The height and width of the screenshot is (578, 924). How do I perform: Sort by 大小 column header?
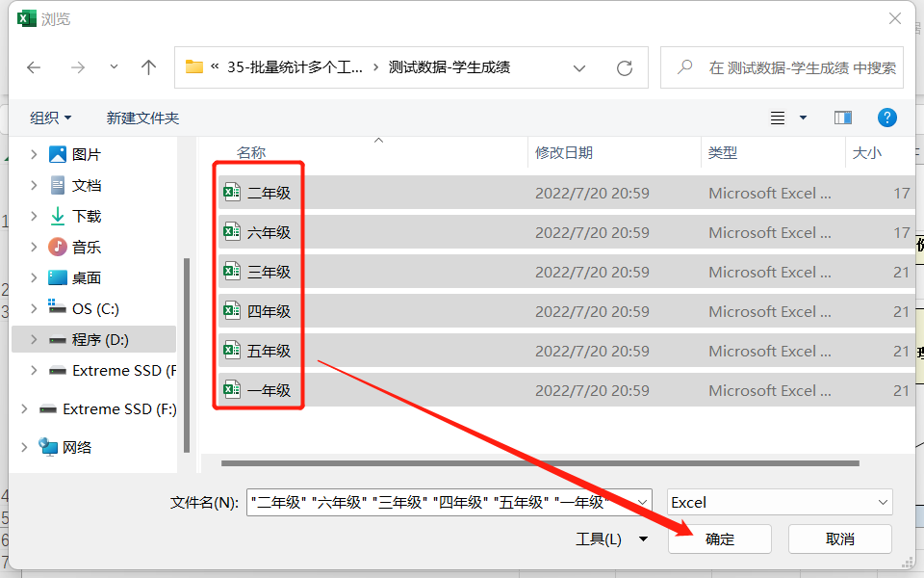pos(867,153)
